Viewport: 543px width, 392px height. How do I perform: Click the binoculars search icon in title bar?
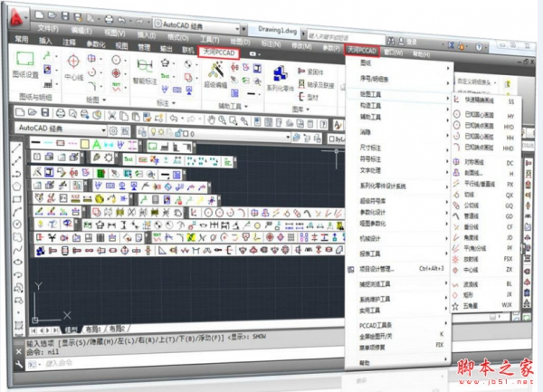pyautogui.click(x=391, y=42)
